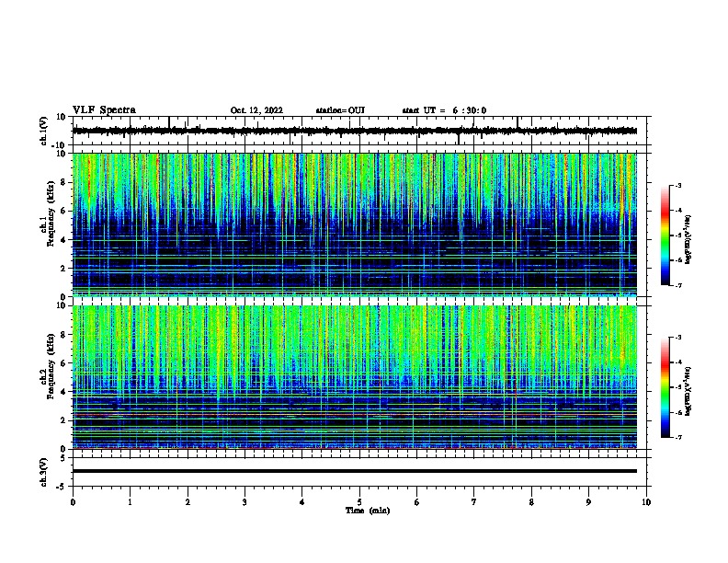Click the ch.2 spectrogram color bar

[665, 387]
